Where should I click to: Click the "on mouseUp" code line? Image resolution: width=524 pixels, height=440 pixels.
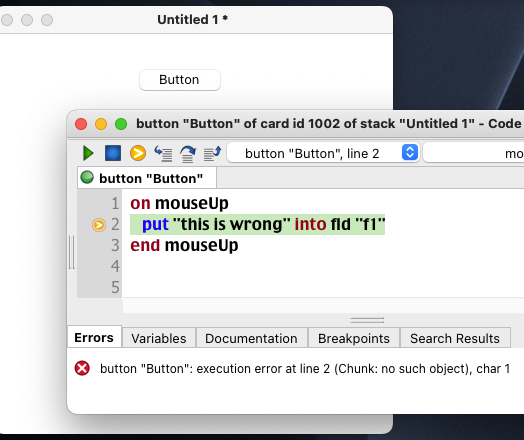tap(179, 203)
